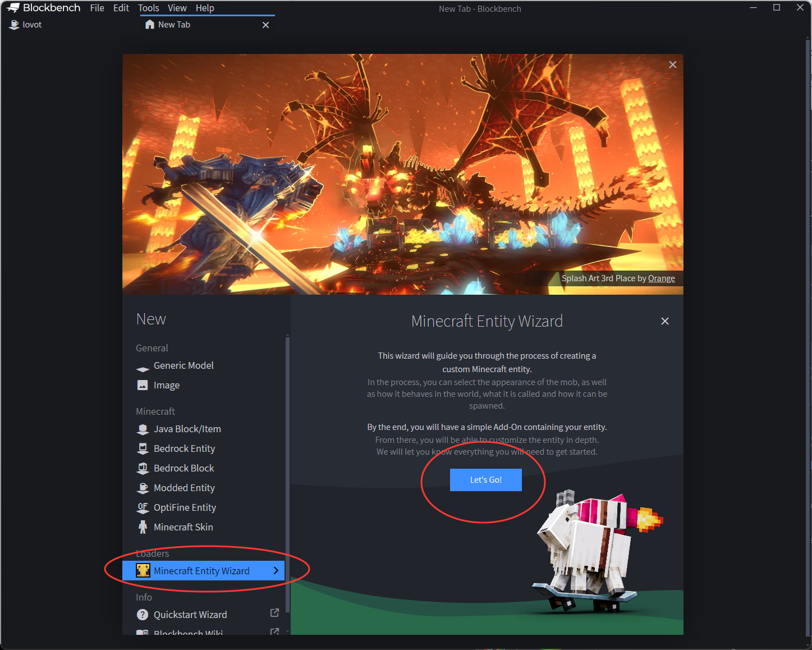Close the splash art banner
This screenshot has height=650, width=812.
point(673,65)
